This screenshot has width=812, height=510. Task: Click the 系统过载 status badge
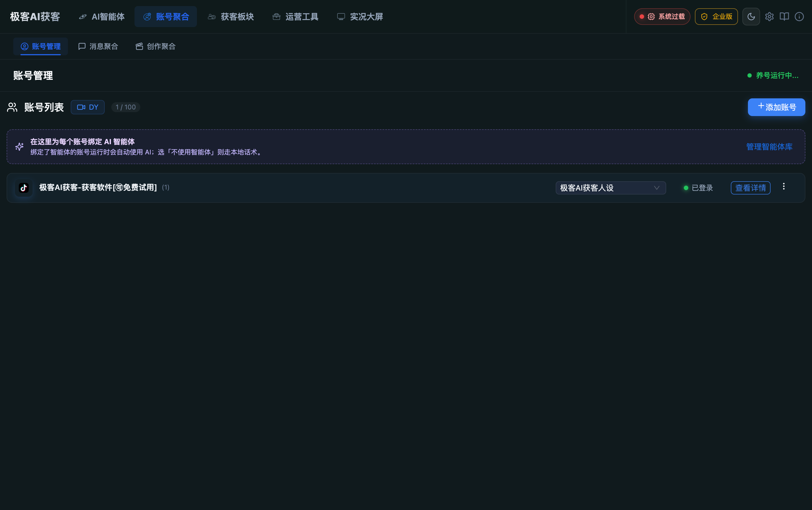point(662,17)
